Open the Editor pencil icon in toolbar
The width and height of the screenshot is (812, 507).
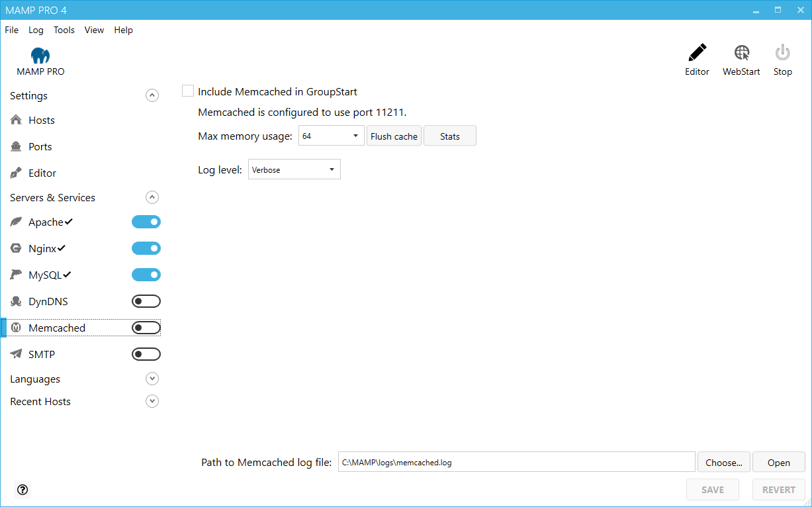[x=697, y=53]
